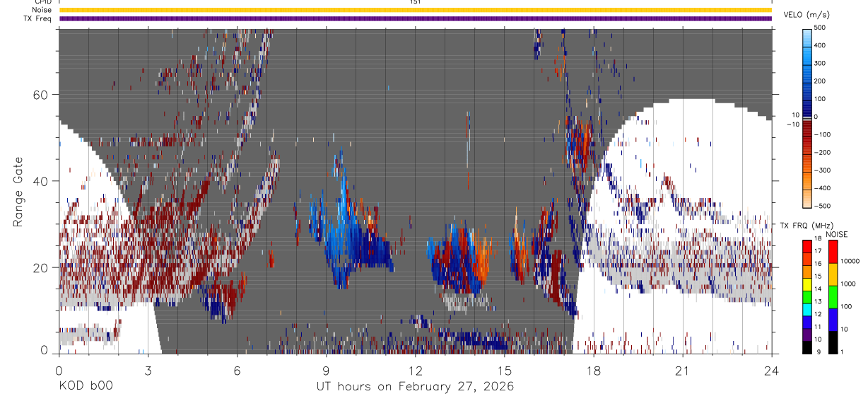Click the purple TX Freq bar
Image resolution: width=868 pixels, height=401 pixels.
(x=415, y=18)
